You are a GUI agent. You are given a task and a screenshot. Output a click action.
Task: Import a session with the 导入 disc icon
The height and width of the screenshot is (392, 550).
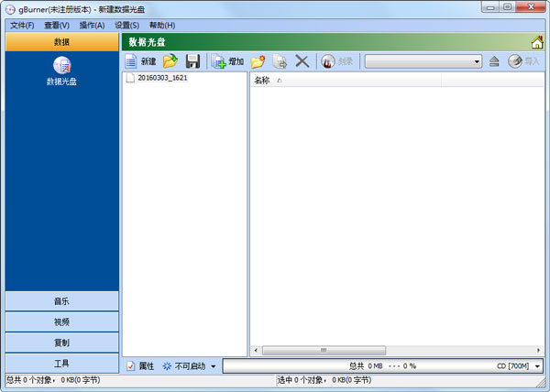[515, 61]
